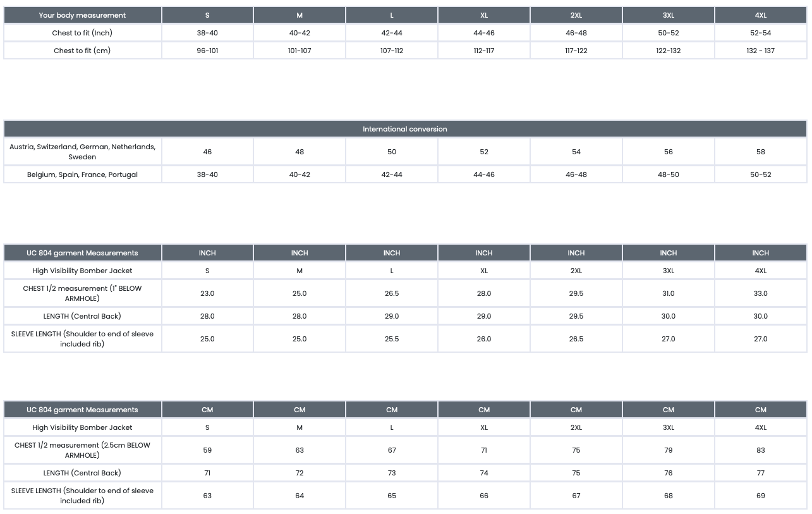Click the 83 cm chest measurement cell
This screenshot has height=514, width=812.
click(x=760, y=450)
